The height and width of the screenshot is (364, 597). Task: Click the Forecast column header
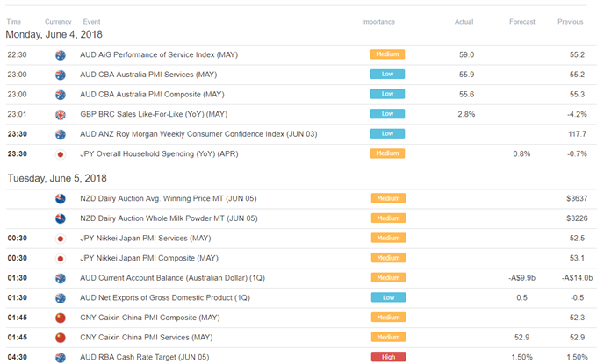(522, 22)
